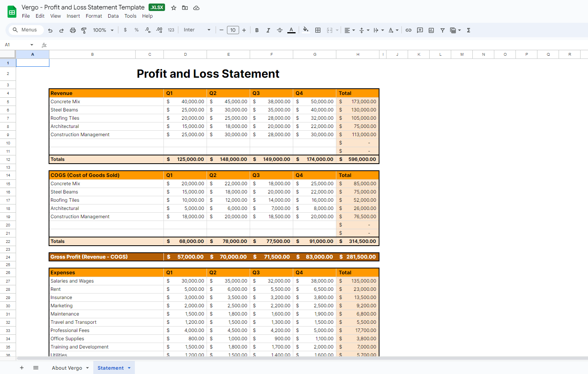Insert a comment
Viewport: 588px width, 374px height.
[420, 30]
